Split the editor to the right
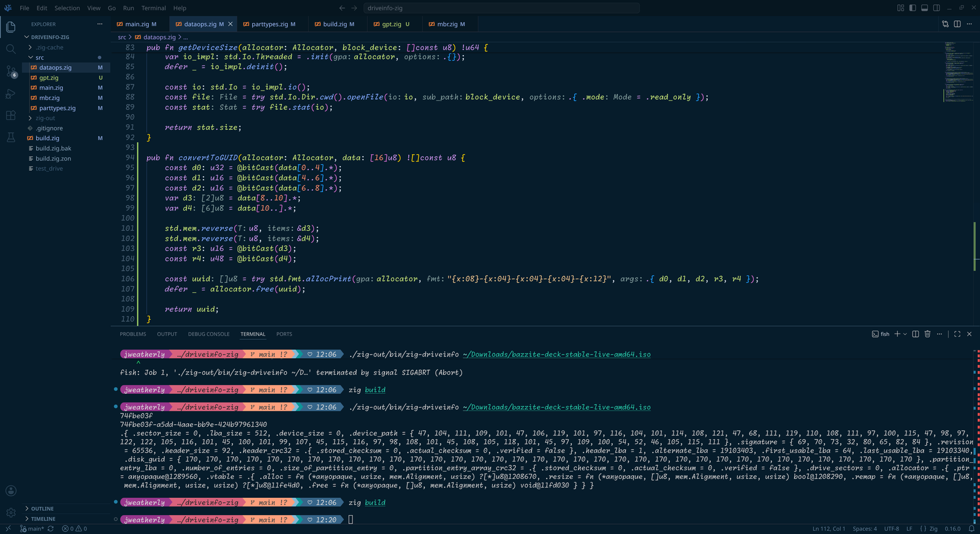Image resolution: width=980 pixels, height=534 pixels. point(957,24)
